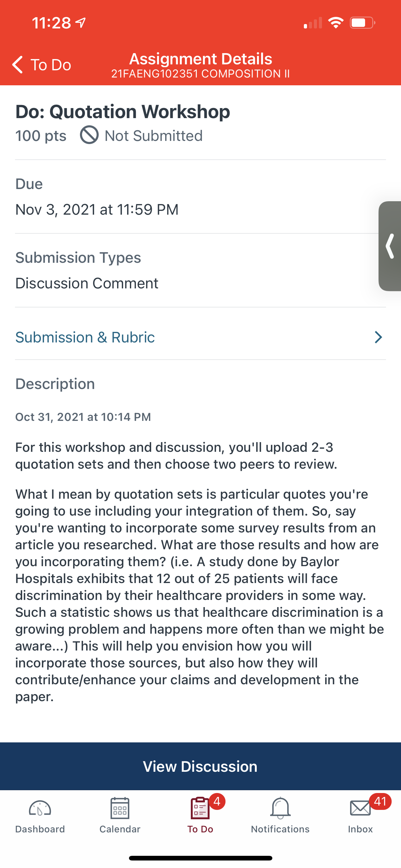Tap the Do: Quotation Workshop title
The height and width of the screenshot is (868, 401).
(x=122, y=111)
